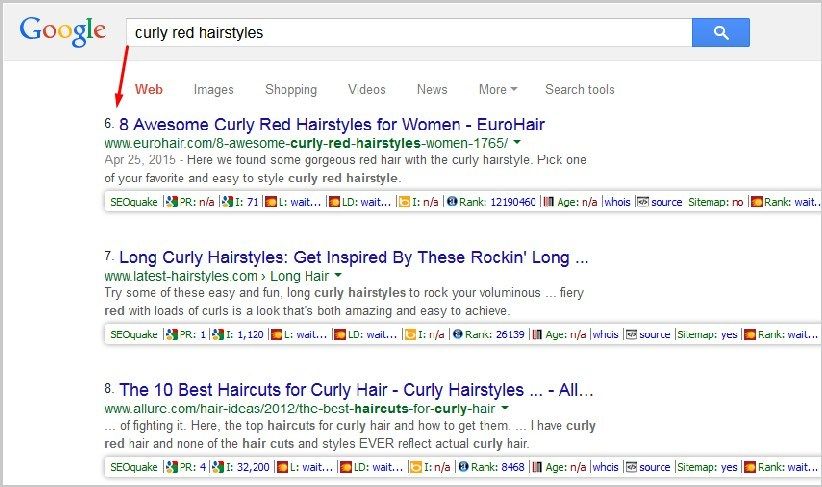Image resolution: width=822 pixels, height=487 pixels.
Task: Click links icon beside L: wait in latest-hairstyles bar
Action: point(276,334)
